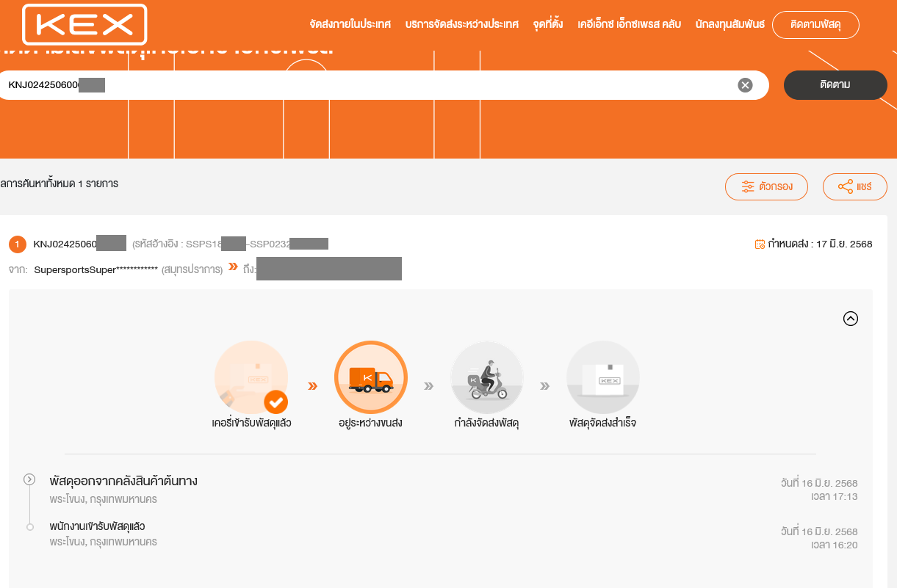Click the orange number 1 badge
This screenshot has width=897, height=588.
coord(18,244)
